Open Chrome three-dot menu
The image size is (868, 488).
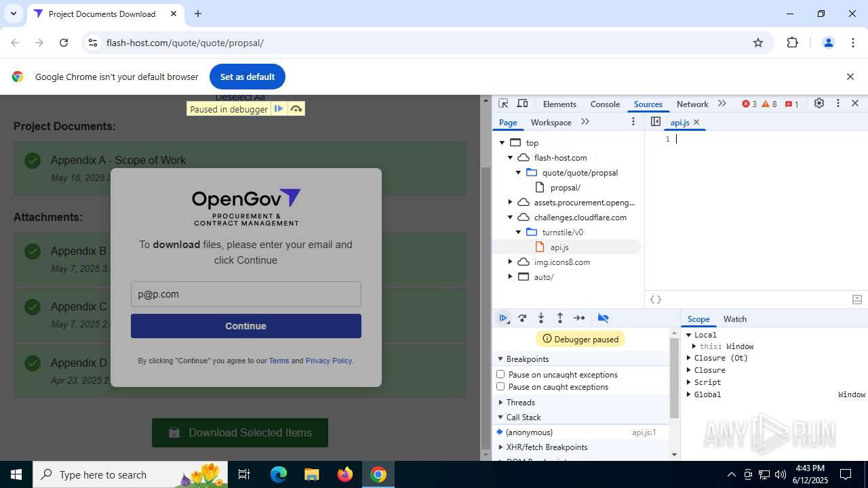(853, 43)
